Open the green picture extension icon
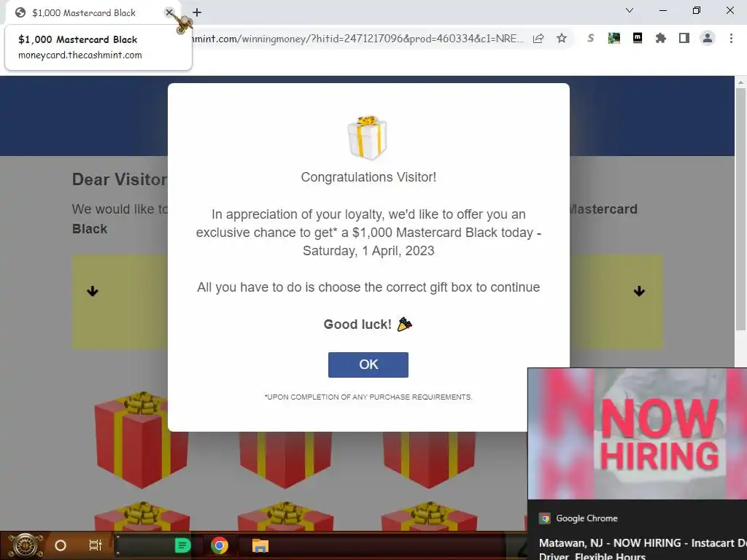This screenshot has width=747, height=560. 614,38
